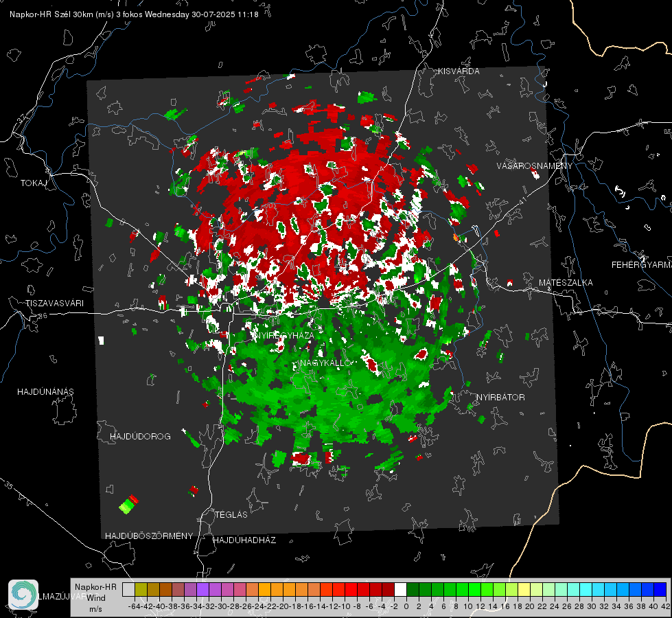
Task: Select the deep blue swatch before 42
Action: coord(660,590)
